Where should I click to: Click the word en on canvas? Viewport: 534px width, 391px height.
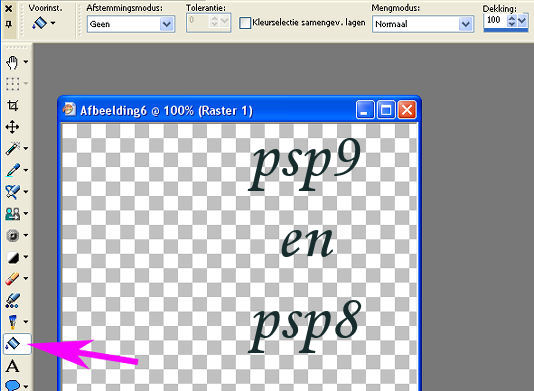pos(307,242)
